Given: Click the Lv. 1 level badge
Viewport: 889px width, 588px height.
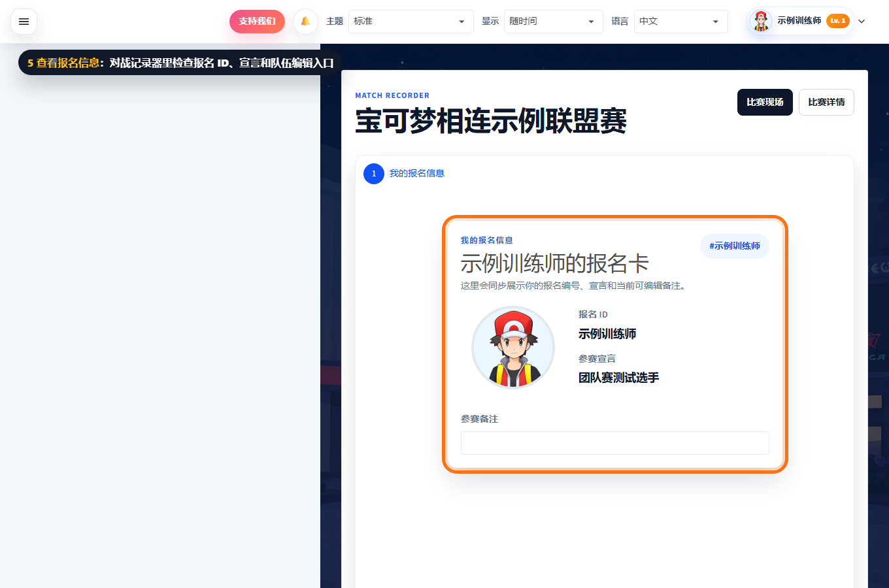Looking at the screenshot, I should coord(837,21).
